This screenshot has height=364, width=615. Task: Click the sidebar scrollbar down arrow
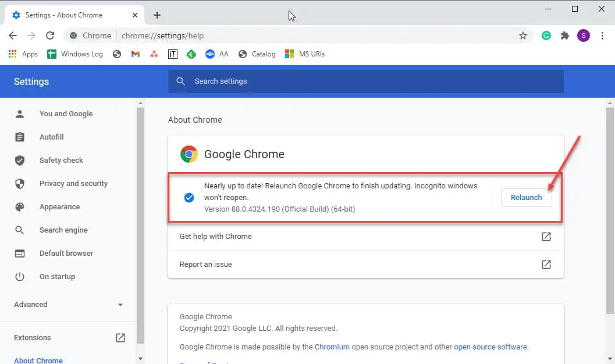pos(140,359)
